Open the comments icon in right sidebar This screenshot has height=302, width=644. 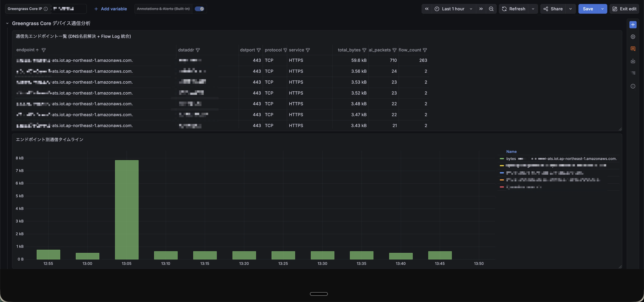pos(633,49)
